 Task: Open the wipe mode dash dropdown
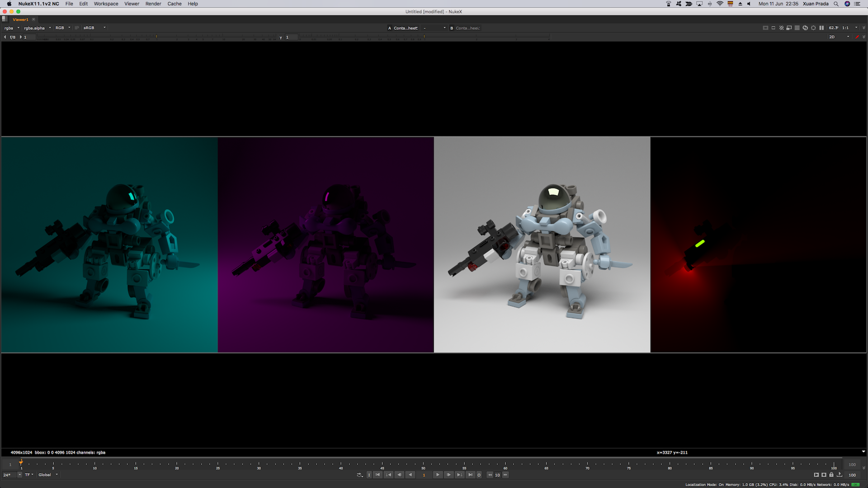pos(434,28)
